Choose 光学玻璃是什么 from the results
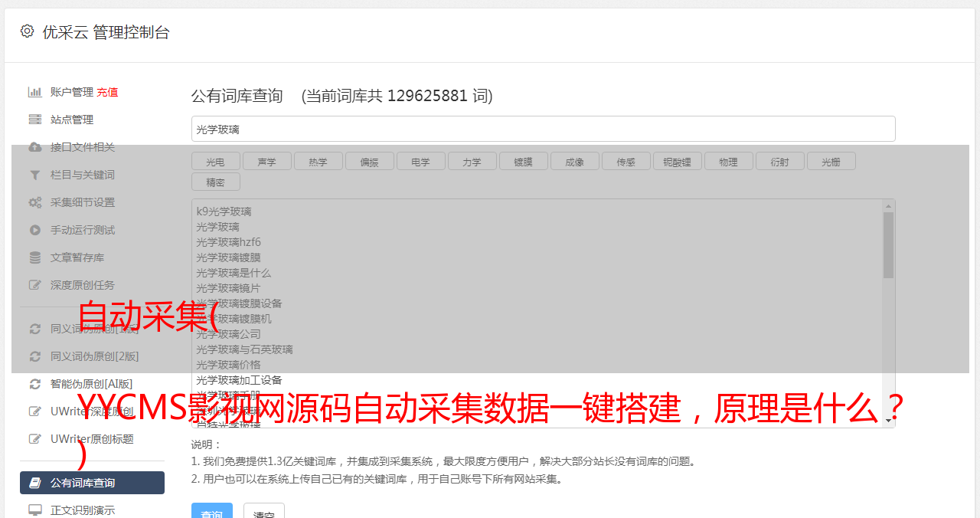 coord(234,273)
